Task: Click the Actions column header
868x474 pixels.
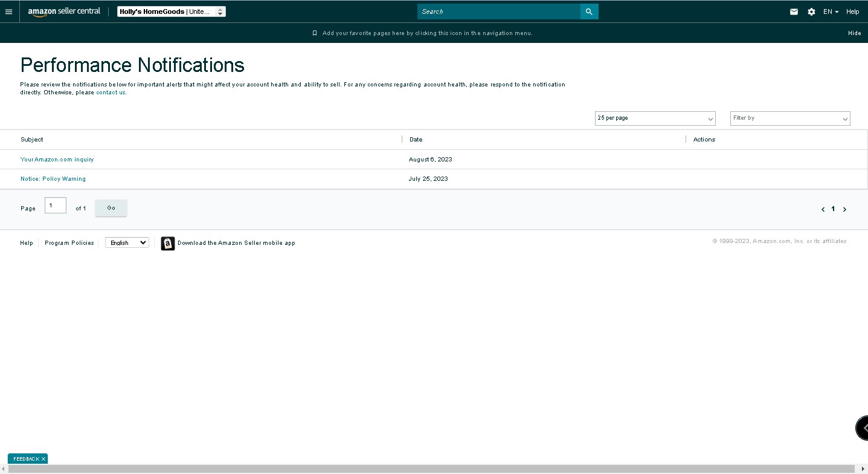Action: click(704, 140)
